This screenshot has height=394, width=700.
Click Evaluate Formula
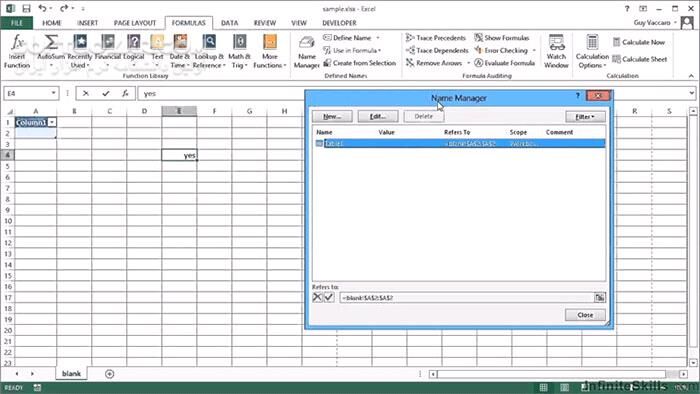pyautogui.click(x=504, y=63)
